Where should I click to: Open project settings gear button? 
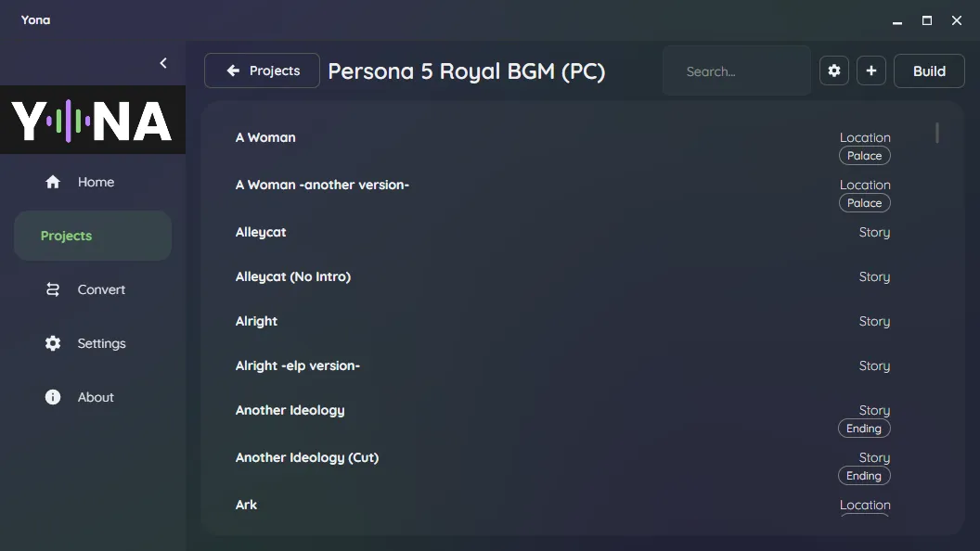[833, 70]
